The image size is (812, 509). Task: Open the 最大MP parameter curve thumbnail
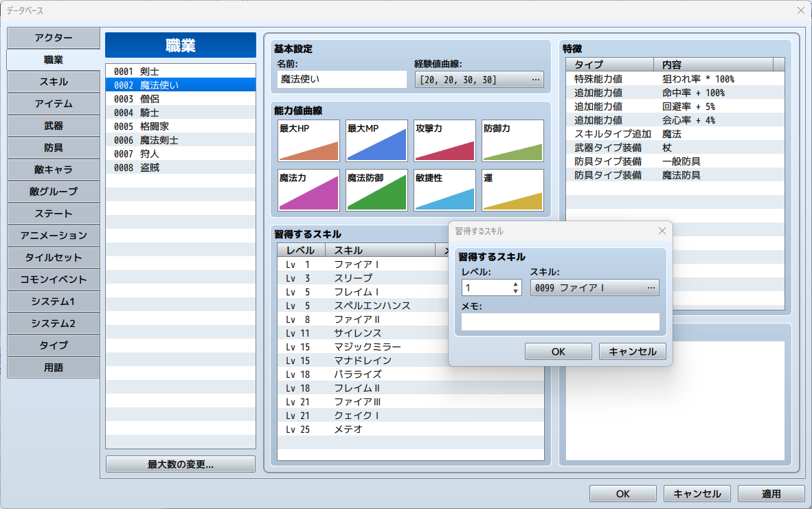pos(376,141)
